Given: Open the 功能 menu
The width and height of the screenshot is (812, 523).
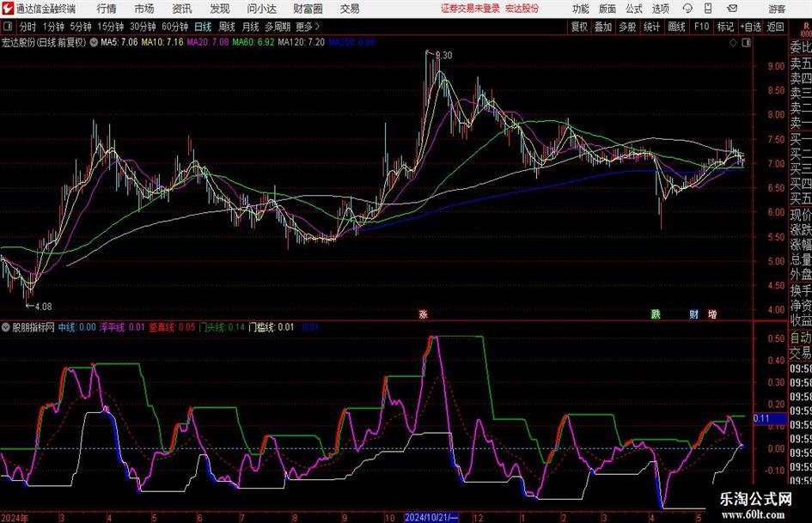Looking at the screenshot, I should click(x=581, y=9).
